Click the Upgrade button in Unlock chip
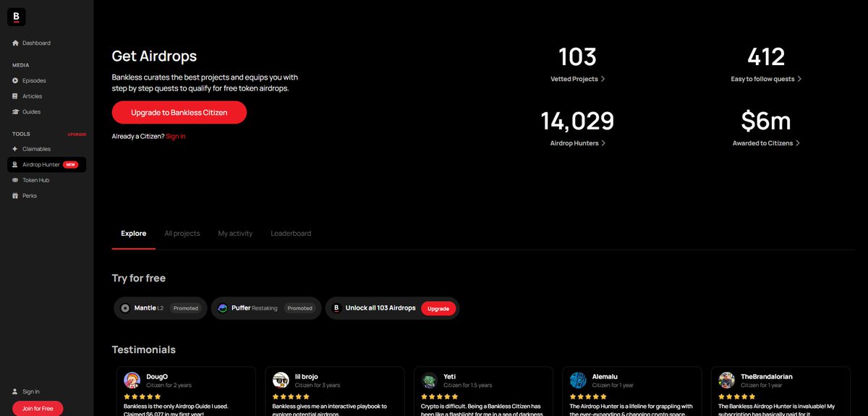Image resolution: width=868 pixels, height=416 pixels. pyautogui.click(x=438, y=308)
